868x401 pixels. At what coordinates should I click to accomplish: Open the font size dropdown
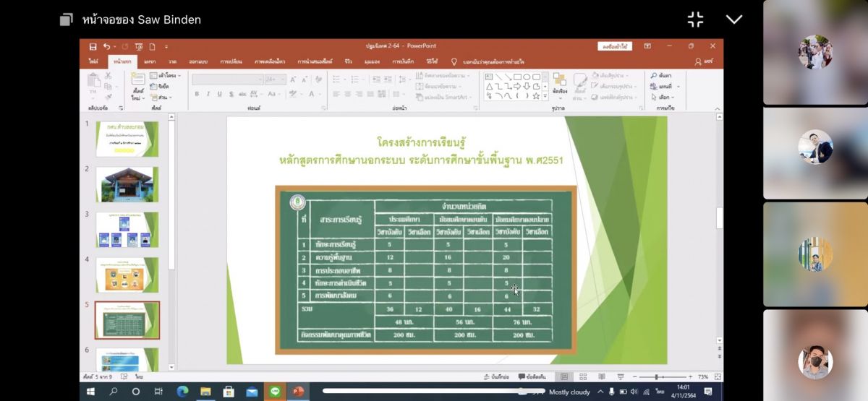click(283, 79)
